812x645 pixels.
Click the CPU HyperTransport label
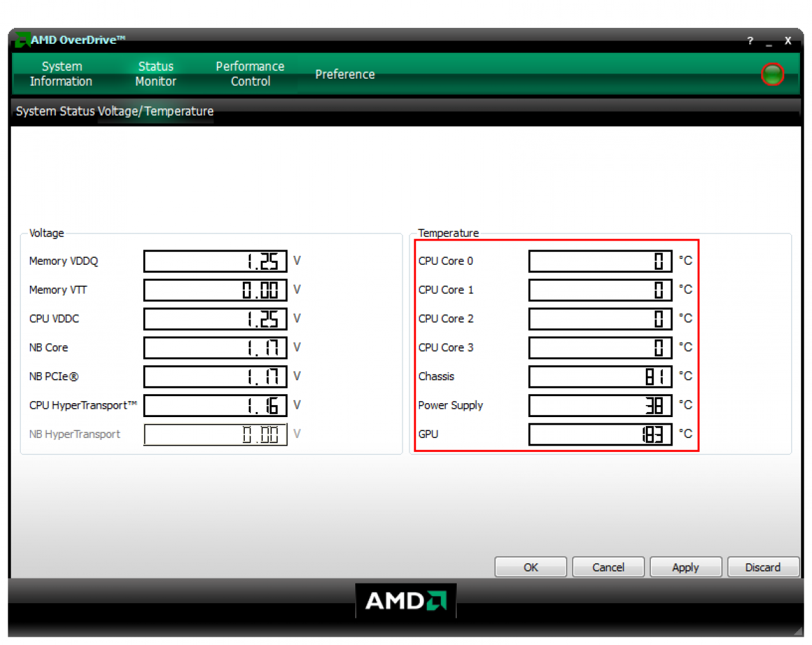(x=82, y=406)
